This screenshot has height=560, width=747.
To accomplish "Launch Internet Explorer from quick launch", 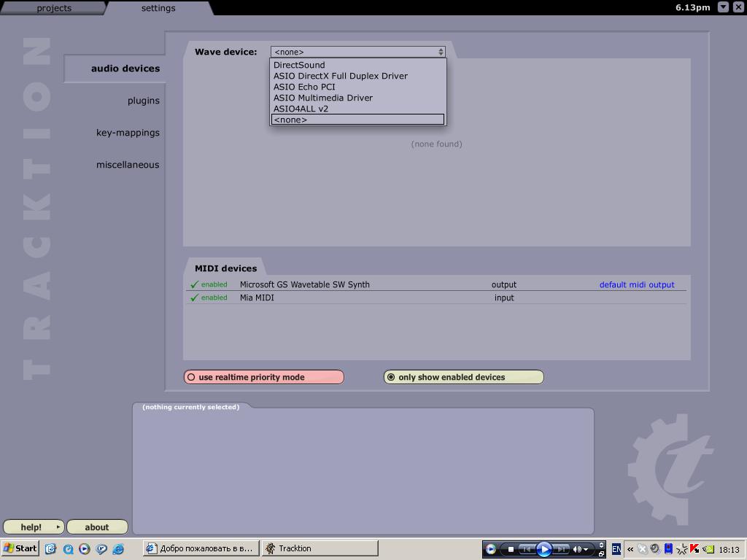I will [118, 549].
